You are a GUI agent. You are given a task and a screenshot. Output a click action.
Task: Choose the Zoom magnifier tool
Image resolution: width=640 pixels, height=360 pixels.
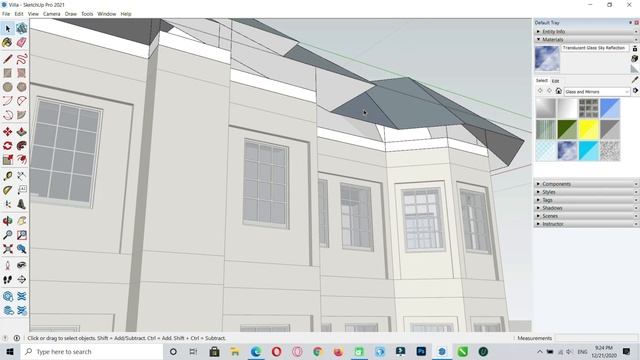pos(8,235)
